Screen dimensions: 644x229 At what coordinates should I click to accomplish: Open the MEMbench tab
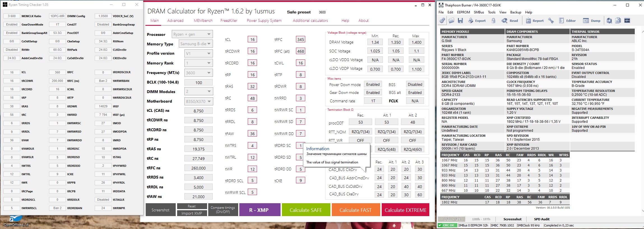[x=203, y=20]
